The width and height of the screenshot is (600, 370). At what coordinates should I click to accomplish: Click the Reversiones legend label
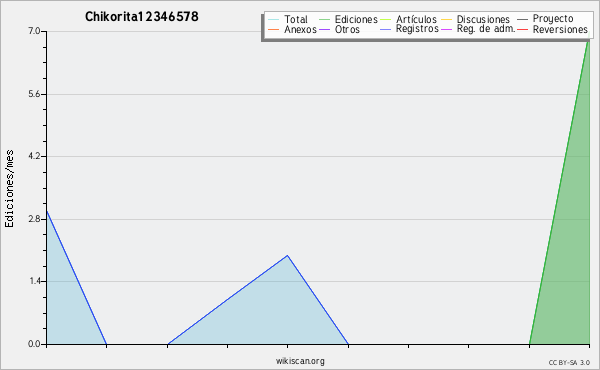560,29
